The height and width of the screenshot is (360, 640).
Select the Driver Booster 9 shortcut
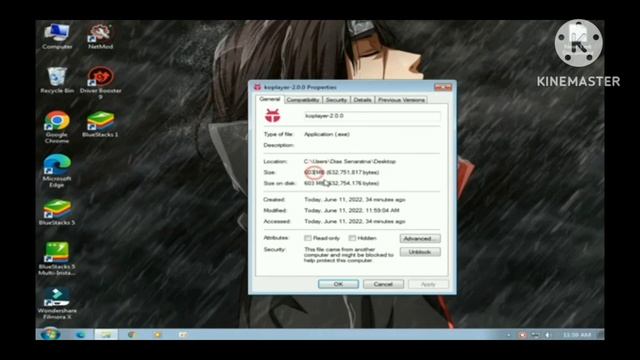pyautogui.click(x=100, y=83)
